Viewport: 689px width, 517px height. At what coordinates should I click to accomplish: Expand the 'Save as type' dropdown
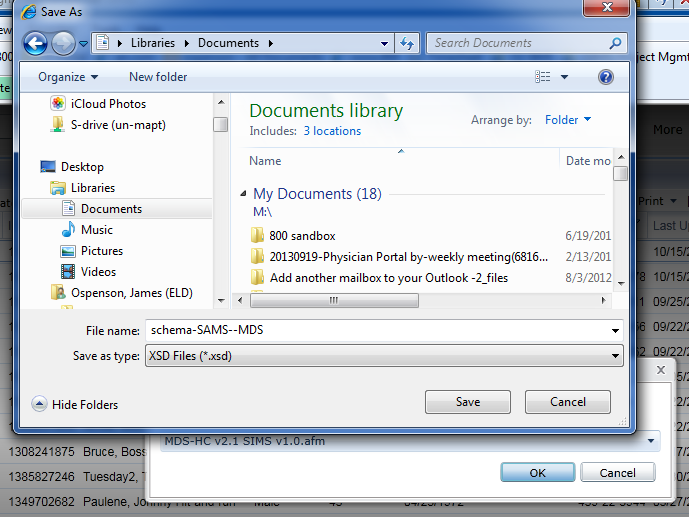point(613,355)
